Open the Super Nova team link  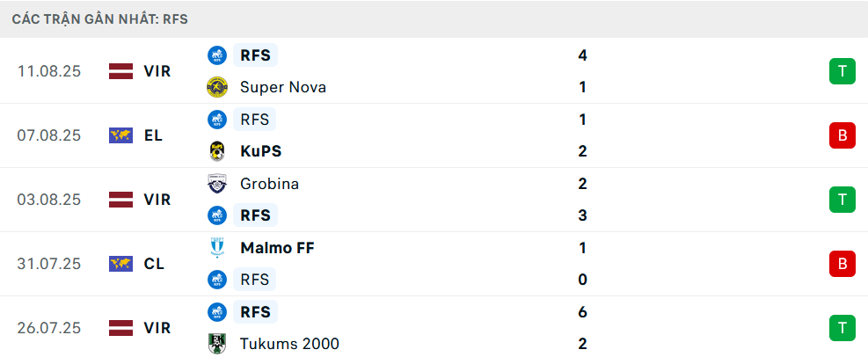pyautogui.click(x=282, y=87)
